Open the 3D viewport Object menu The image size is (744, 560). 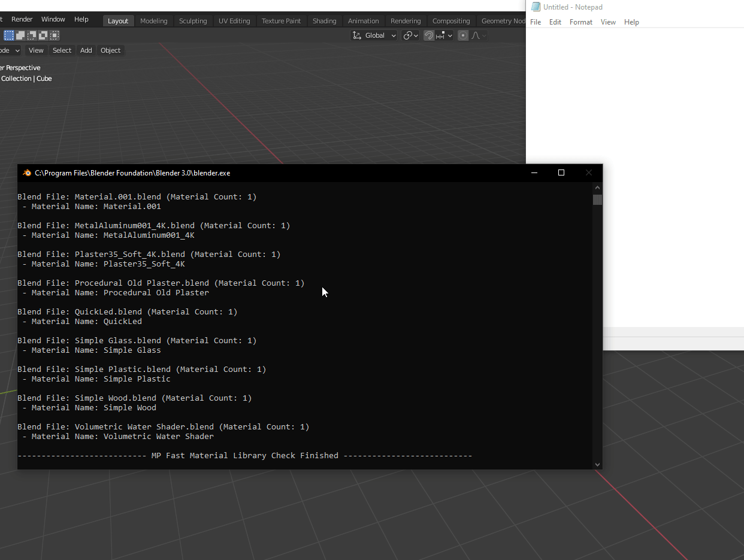click(110, 50)
